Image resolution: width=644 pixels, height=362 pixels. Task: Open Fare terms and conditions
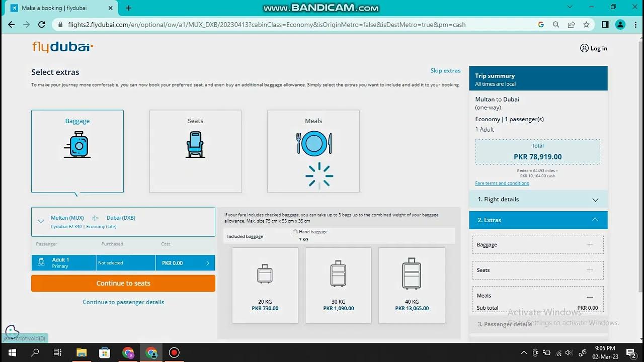(x=502, y=183)
